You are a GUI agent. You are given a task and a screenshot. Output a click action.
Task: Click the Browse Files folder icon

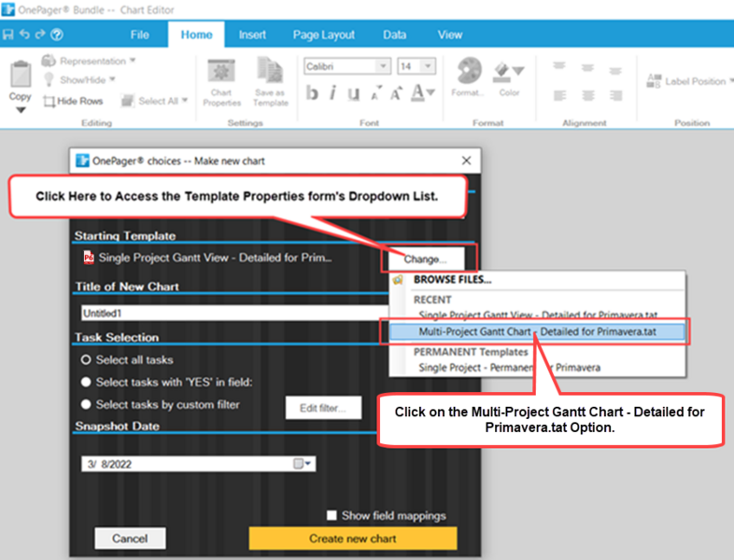[x=398, y=280]
